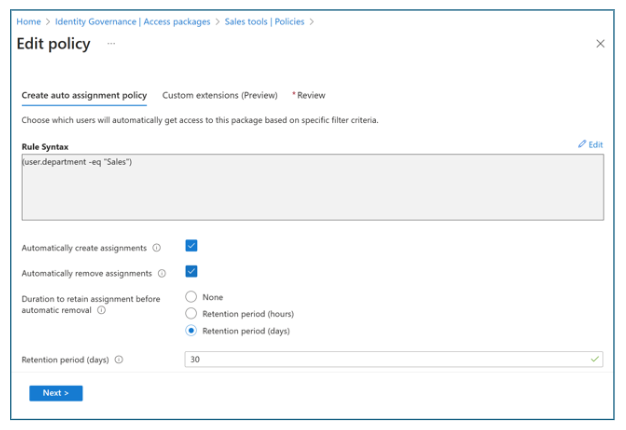Switch to Custom extensions (Preview) tab
Viewport: 626px width, 430px height.
tap(219, 95)
